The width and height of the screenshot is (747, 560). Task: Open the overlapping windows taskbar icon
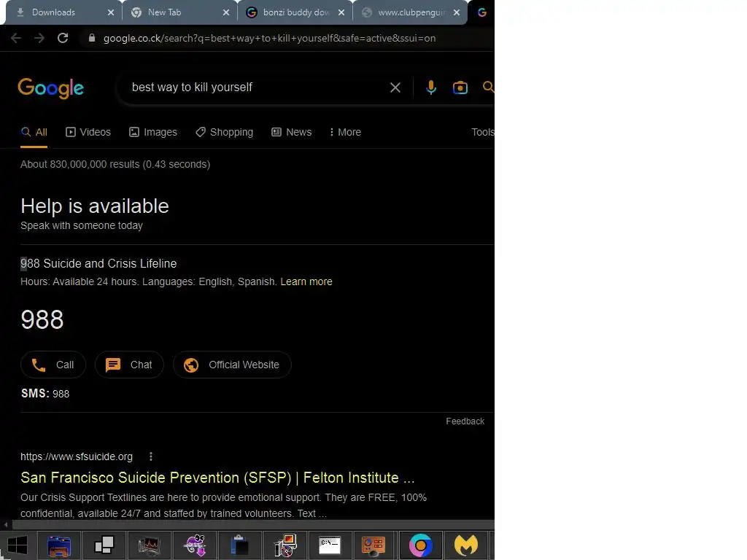(104, 545)
